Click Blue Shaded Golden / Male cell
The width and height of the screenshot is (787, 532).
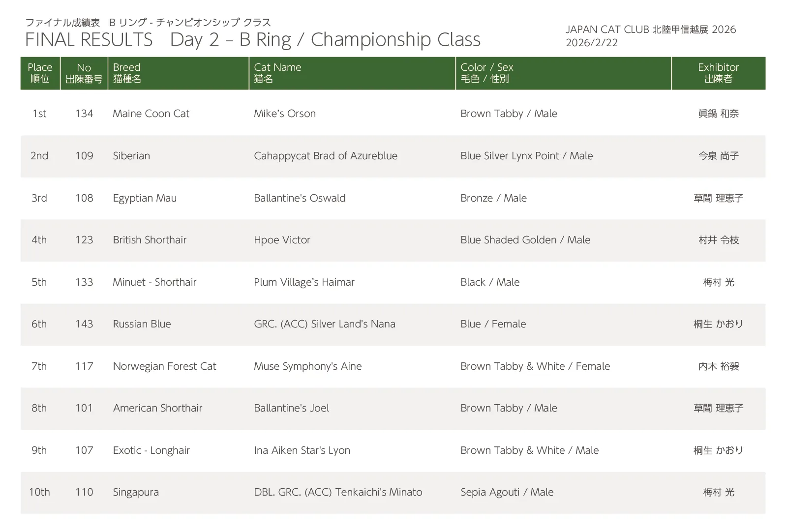click(x=525, y=240)
